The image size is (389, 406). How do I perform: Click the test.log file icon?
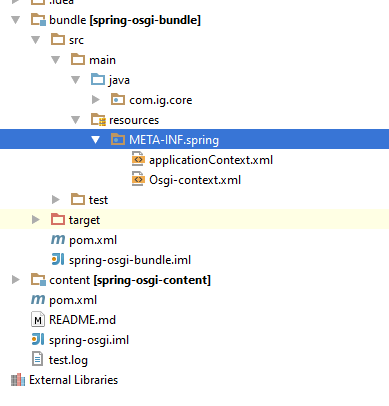pos(37,359)
